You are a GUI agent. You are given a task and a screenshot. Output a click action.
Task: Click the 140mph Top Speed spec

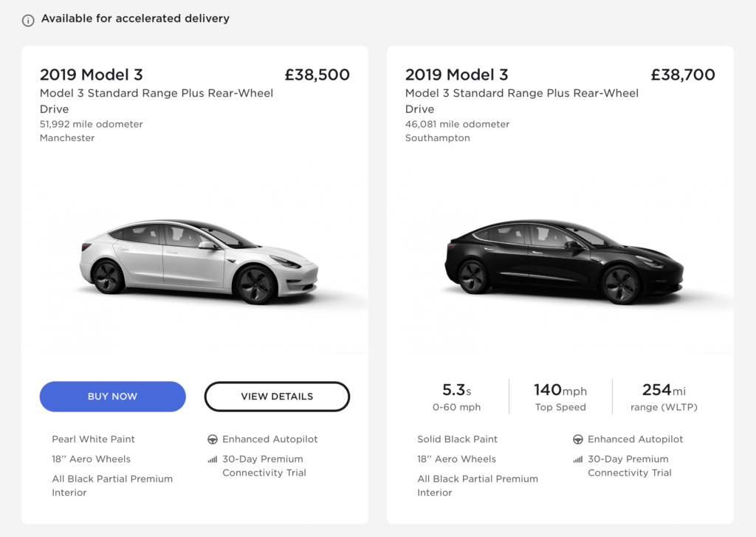pyautogui.click(x=560, y=396)
